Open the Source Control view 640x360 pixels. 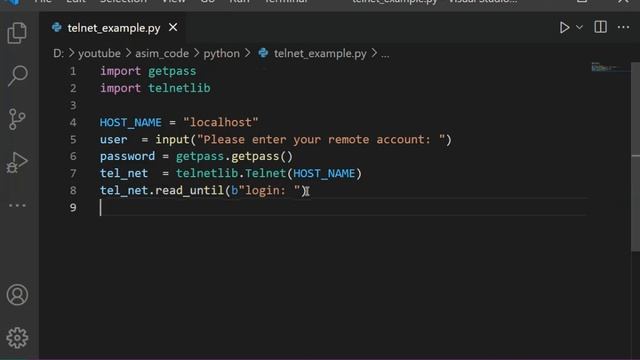(x=17, y=119)
